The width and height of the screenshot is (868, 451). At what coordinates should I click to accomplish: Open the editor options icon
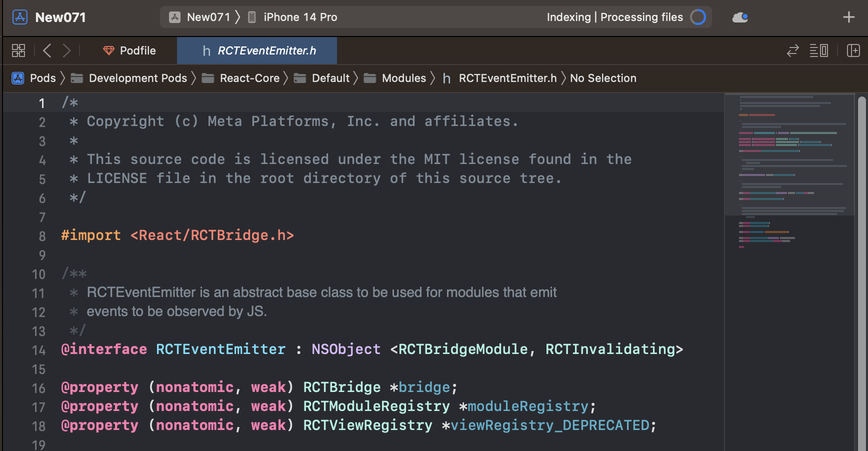tap(819, 50)
